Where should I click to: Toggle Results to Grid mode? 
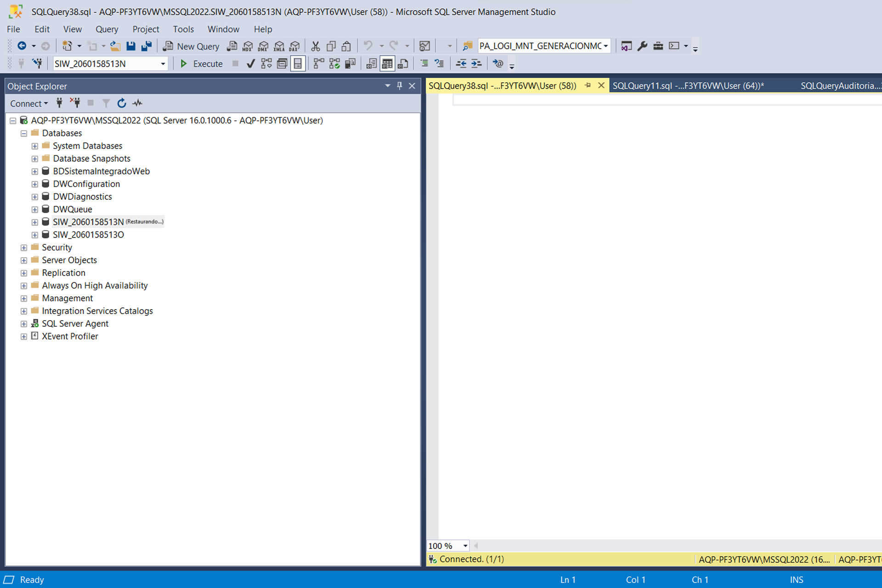(387, 64)
